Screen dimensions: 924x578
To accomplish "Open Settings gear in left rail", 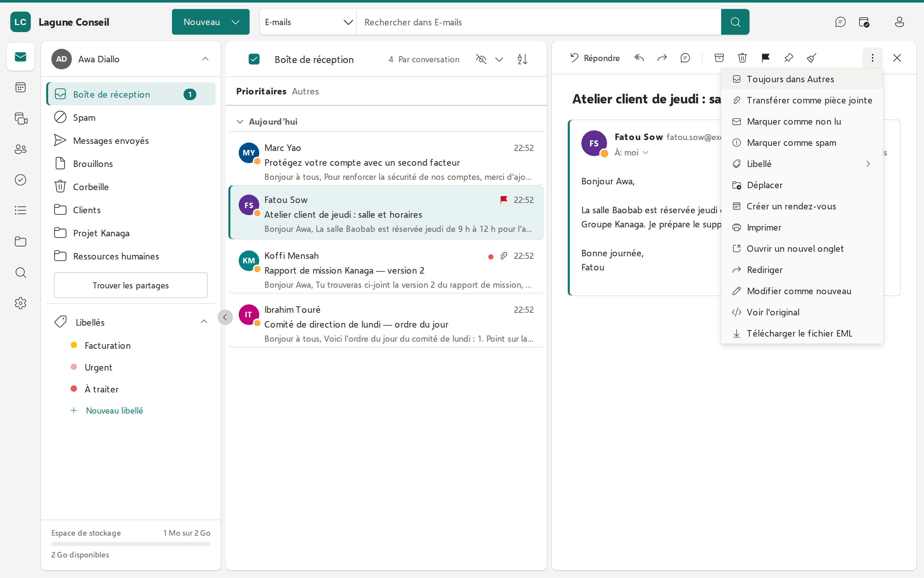I will [x=21, y=303].
